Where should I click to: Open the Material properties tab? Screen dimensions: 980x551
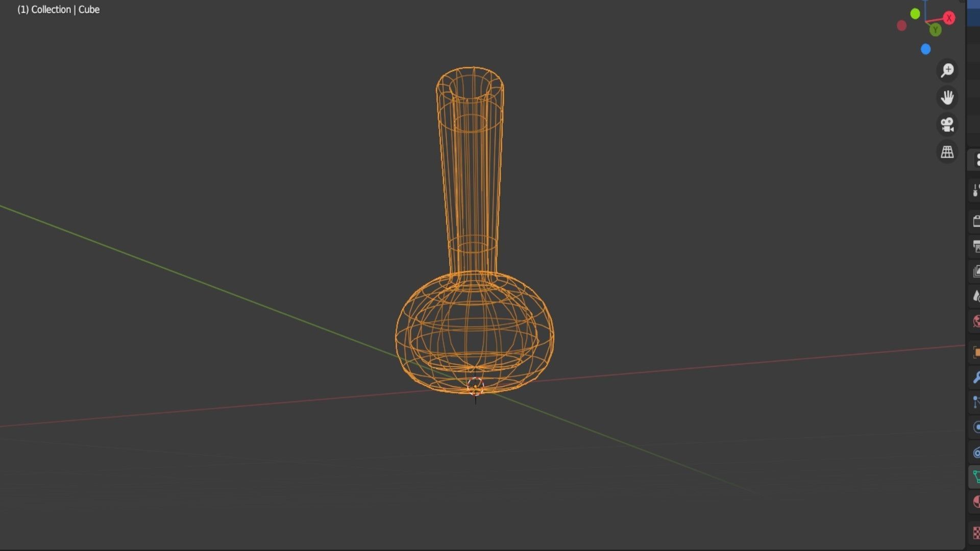tap(975, 503)
